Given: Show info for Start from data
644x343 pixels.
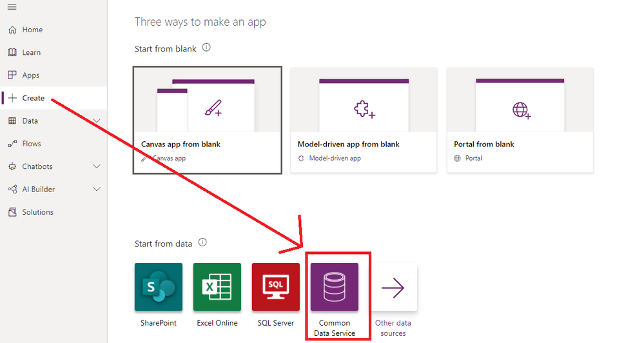Looking at the screenshot, I should click(x=202, y=242).
